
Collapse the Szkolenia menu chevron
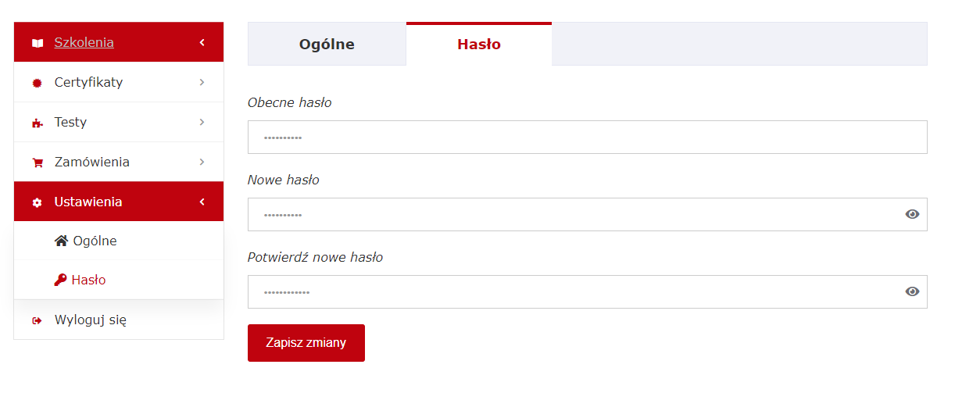(202, 42)
